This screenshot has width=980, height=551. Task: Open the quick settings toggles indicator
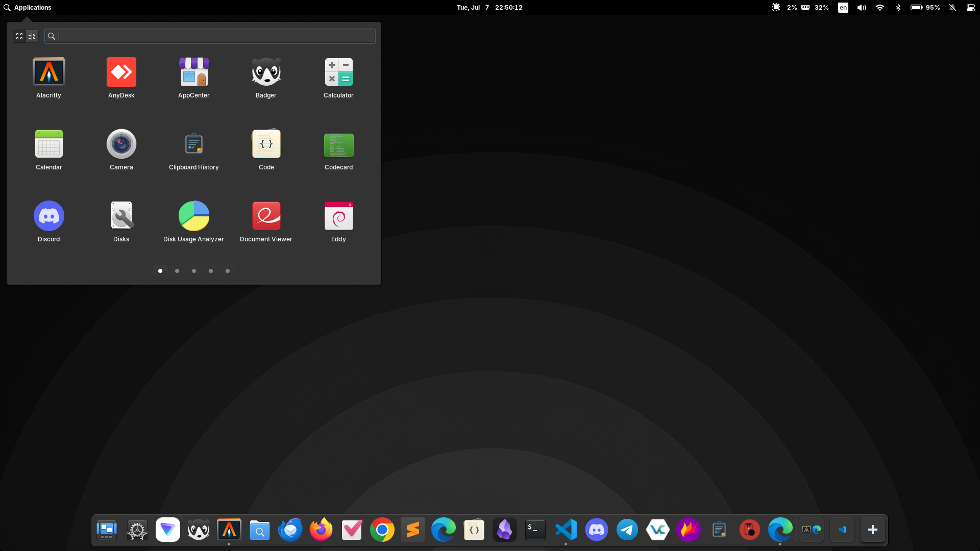coord(971,8)
